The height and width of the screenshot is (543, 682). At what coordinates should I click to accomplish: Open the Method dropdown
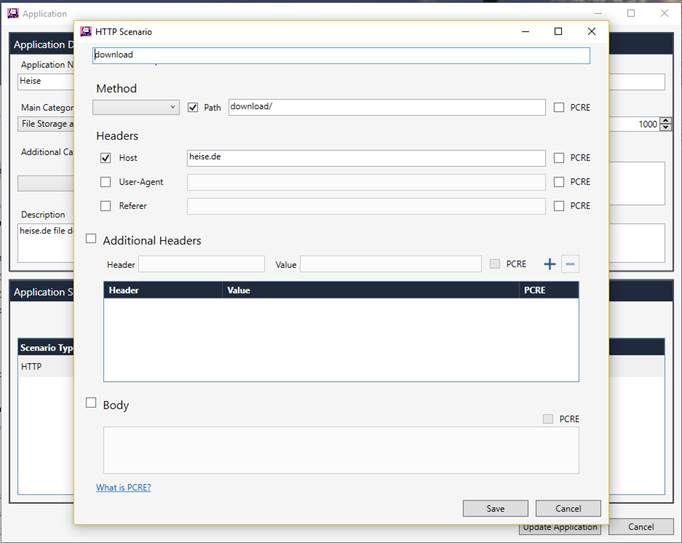pyautogui.click(x=136, y=107)
